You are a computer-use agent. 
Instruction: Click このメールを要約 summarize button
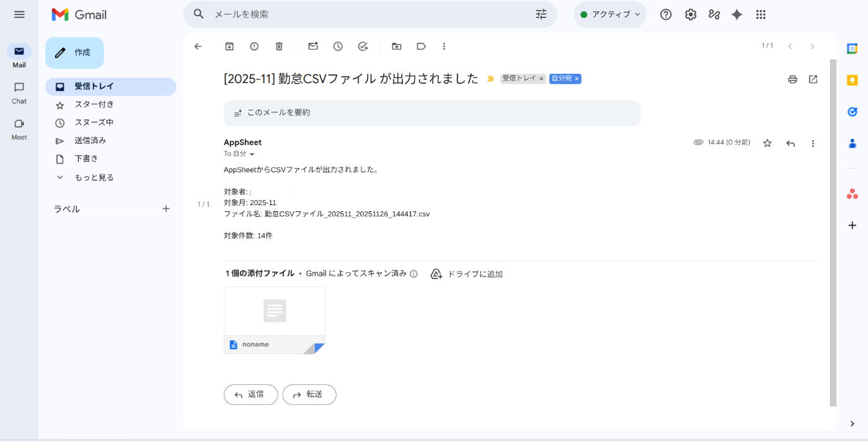click(x=432, y=113)
